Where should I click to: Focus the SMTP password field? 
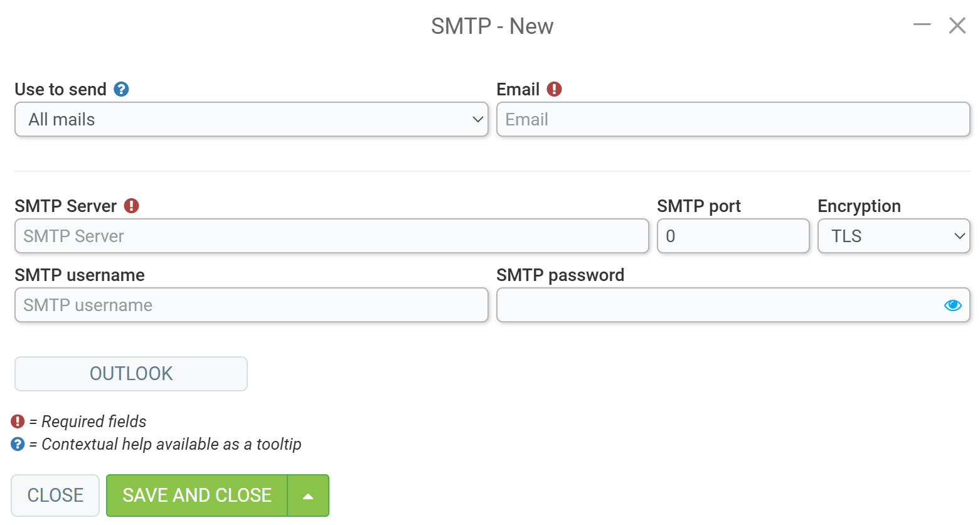(718, 305)
